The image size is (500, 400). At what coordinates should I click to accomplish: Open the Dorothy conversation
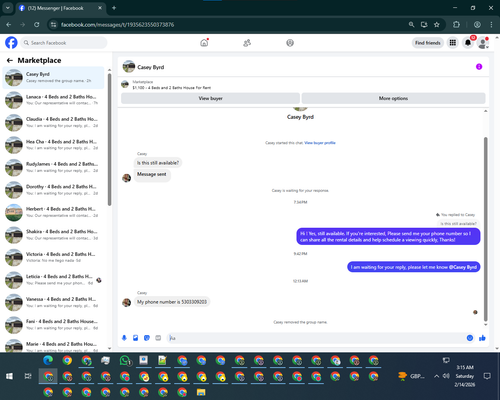pyautogui.click(x=53, y=190)
